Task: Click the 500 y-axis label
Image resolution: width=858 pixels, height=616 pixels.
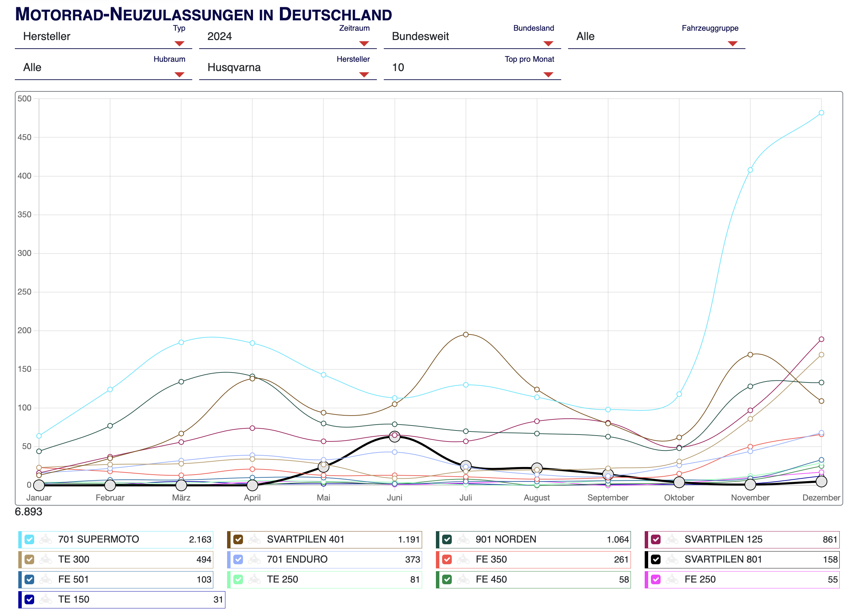Action: pyautogui.click(x=25, y=99)
